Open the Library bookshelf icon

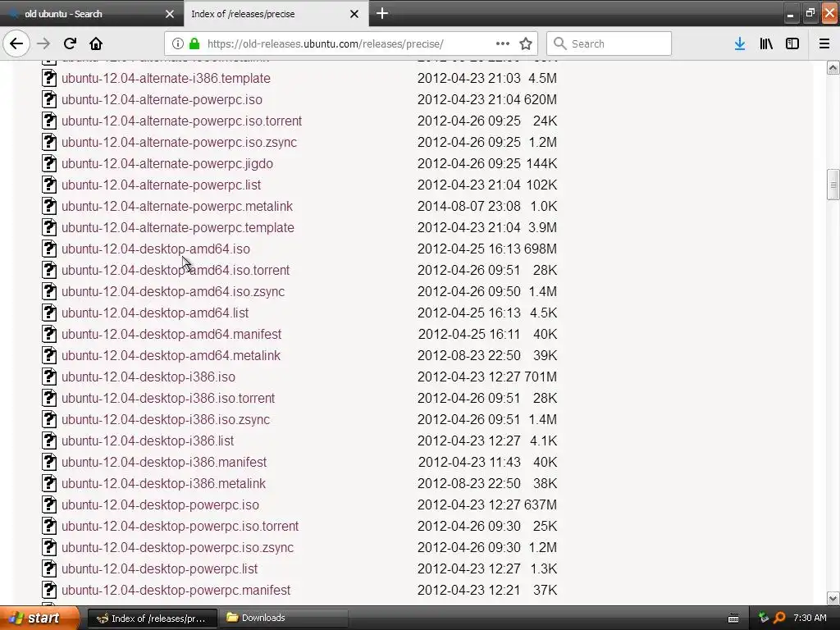click(x=766, y=44)
